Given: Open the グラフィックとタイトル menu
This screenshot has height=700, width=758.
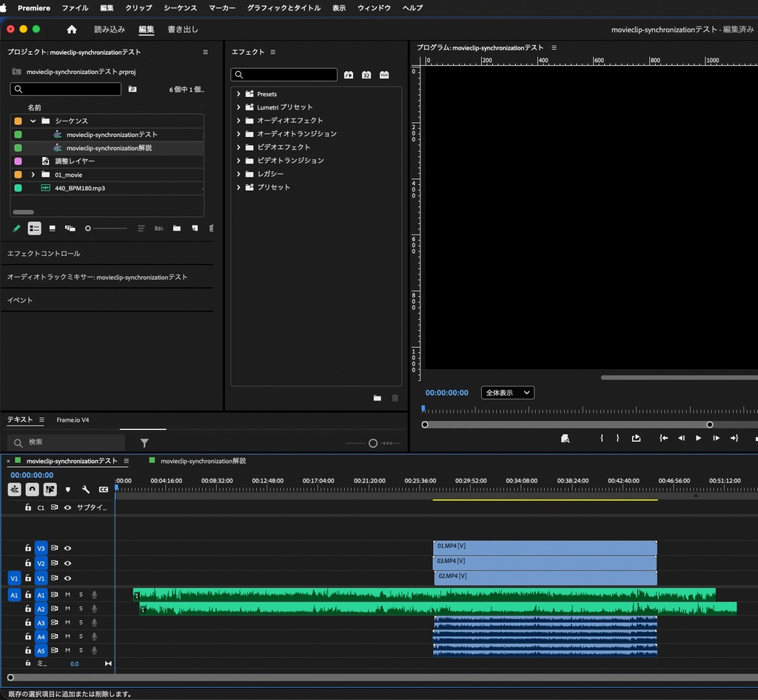Looking at the screenshot, I should (284, 7).
